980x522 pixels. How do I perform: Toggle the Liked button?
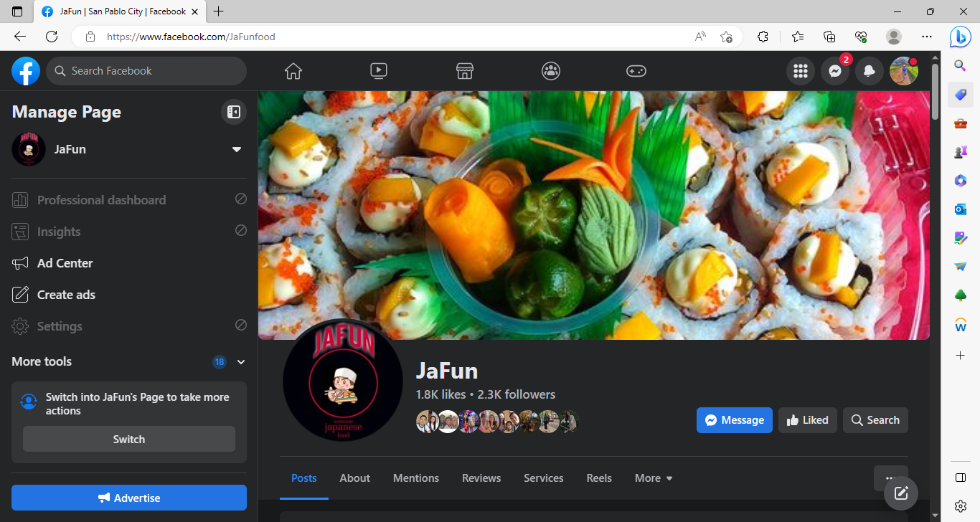pyautogui.click(x=808, y=420)
